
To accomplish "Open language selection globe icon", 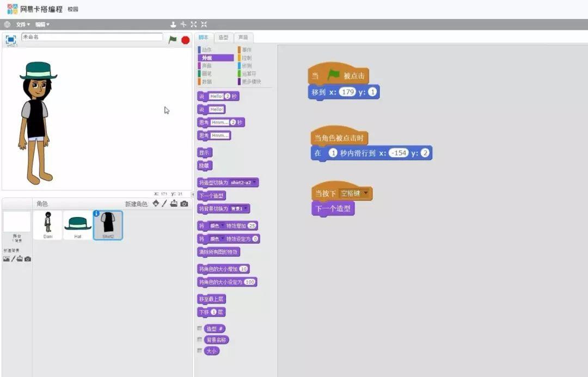I will [7, 24].
